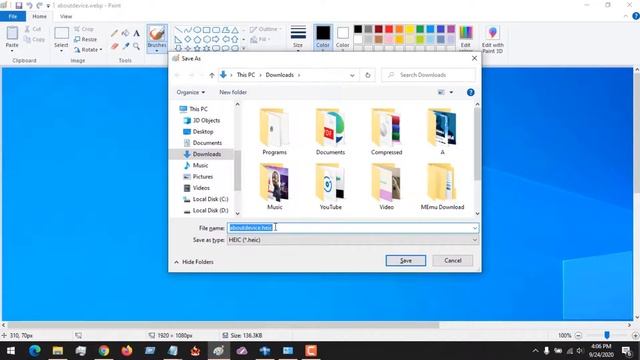This screenshot has height=360, width=640.
Task: Click the Save button in dialog
Action: coord(405,260)
